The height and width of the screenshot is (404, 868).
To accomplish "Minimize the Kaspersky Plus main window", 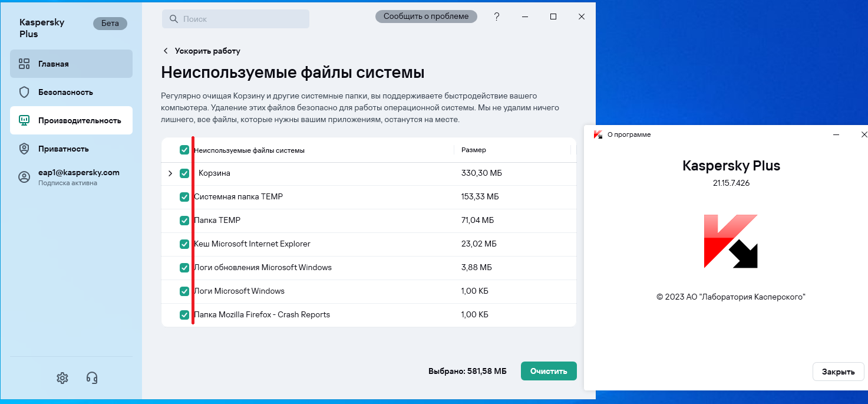I will [525, 17].
